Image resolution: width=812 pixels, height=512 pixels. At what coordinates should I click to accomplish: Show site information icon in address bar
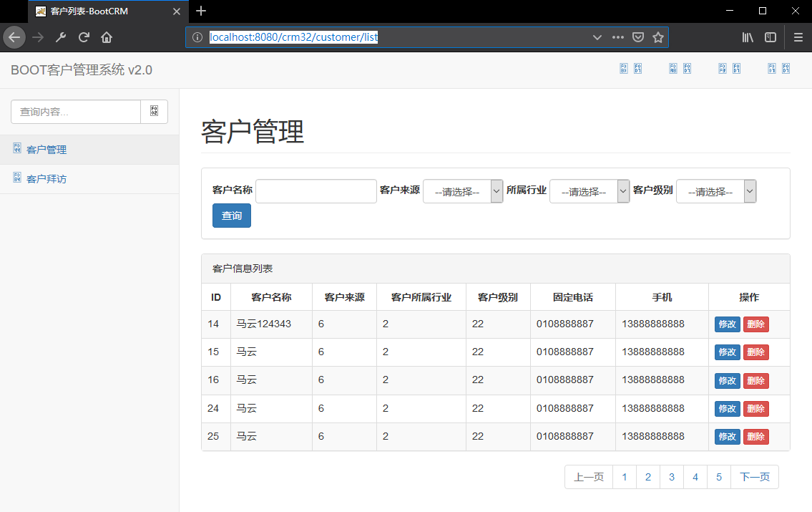pyautogui.click(x=197, y=37)
